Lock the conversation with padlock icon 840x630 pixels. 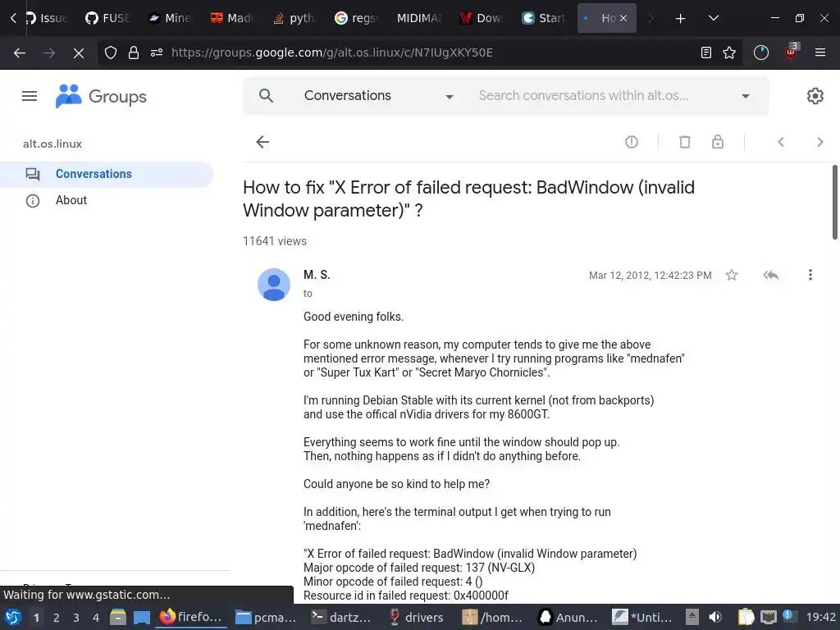pyautogui.click(x=717, y=142)
